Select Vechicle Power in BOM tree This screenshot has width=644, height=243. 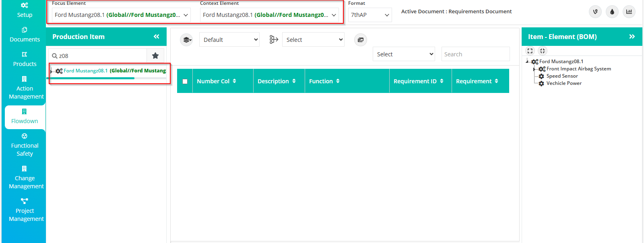tap(564, 83)
